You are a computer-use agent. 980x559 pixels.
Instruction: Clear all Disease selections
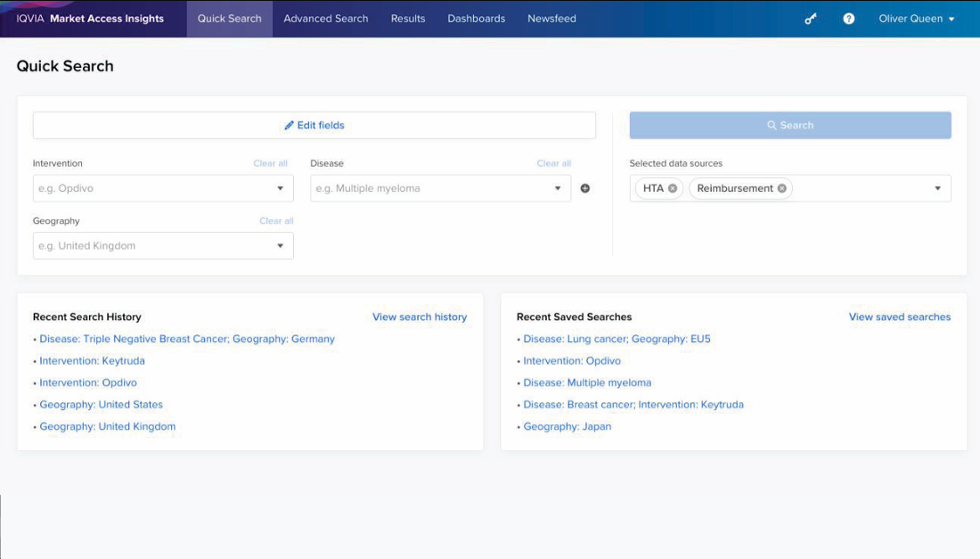(554, 163)
